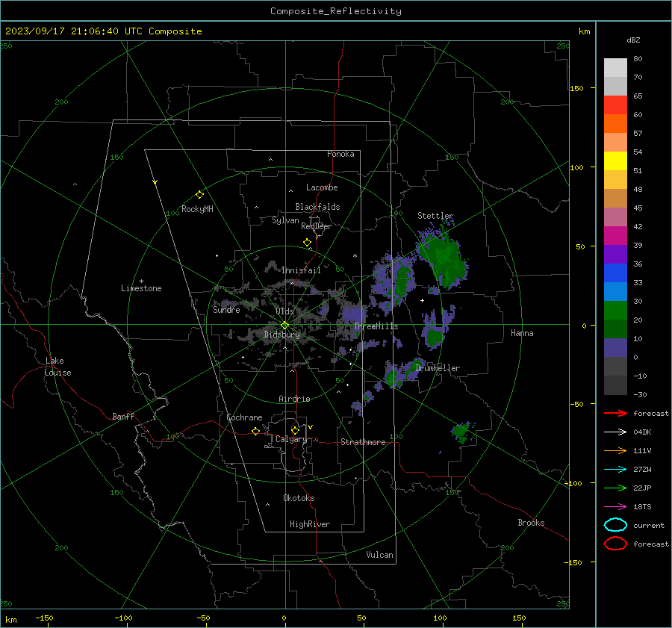Select the slate purple 0-10 dBZ swatch
The height and width of the screenshot is (628, 672).
point(615,348)
